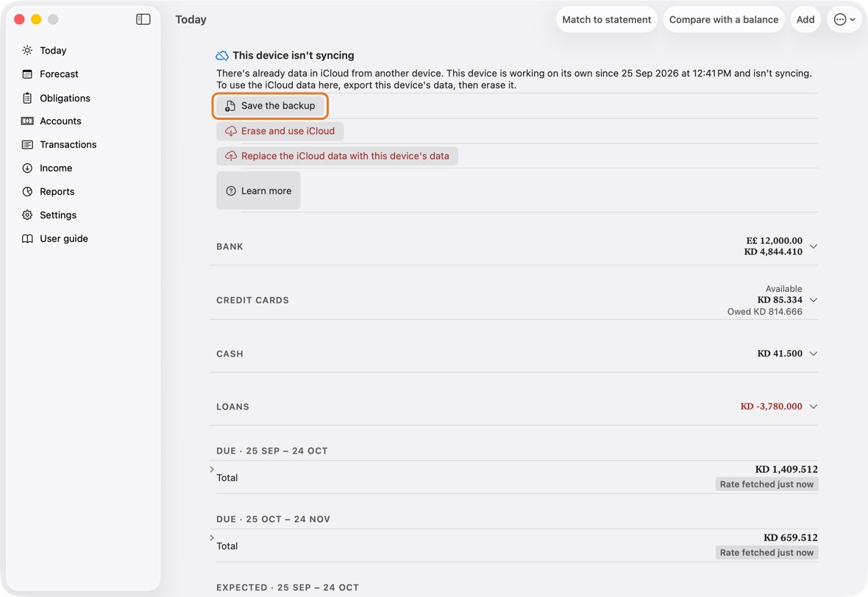Click the question mark icon in Learn more
868x597 pixels.
pos(231,191)
